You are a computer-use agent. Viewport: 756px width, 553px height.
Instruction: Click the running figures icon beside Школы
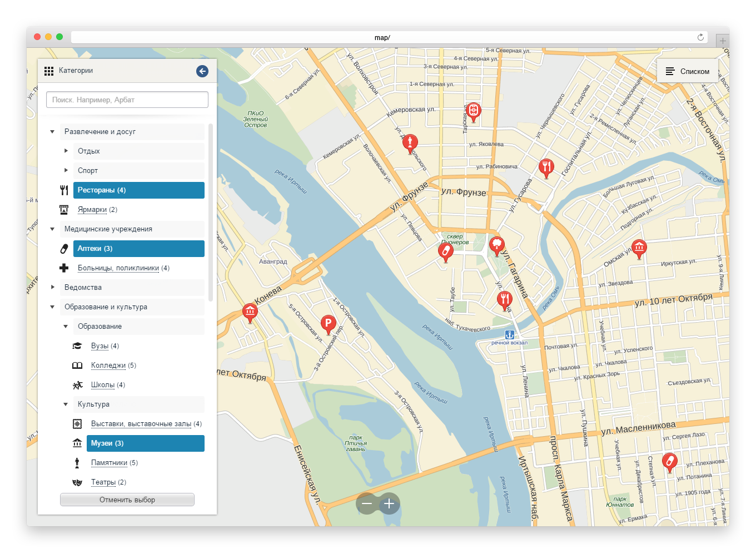pos(77,385)
